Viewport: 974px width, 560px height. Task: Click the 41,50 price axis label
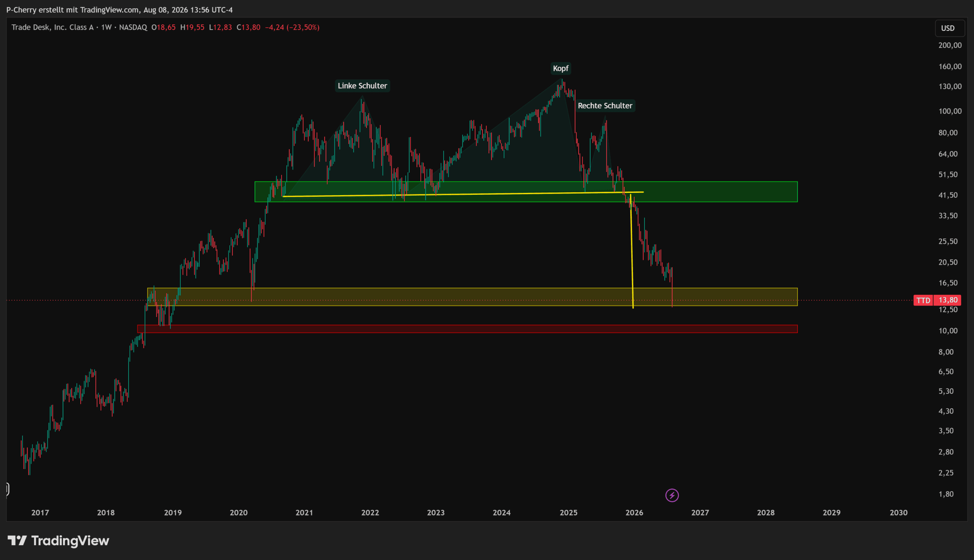pyautogui.click(x=948, y=196)
